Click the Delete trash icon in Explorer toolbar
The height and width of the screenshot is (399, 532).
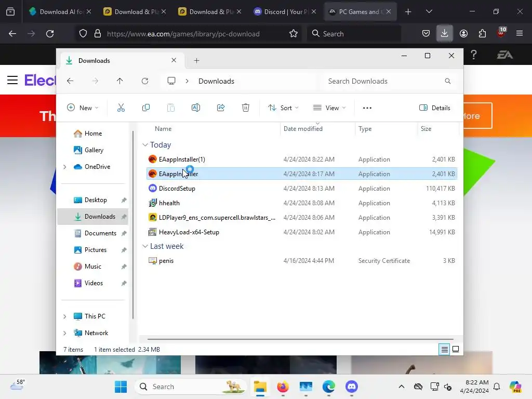[246, 108]
